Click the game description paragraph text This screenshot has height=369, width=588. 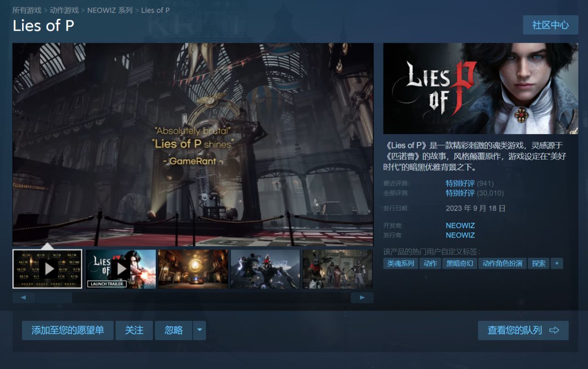pos(475,156)
